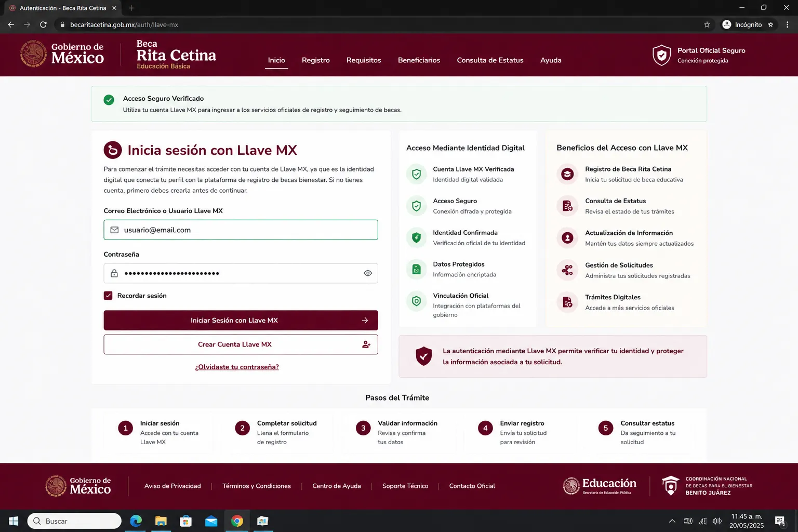Open Microsoft Edge from the taskbar

136,521
